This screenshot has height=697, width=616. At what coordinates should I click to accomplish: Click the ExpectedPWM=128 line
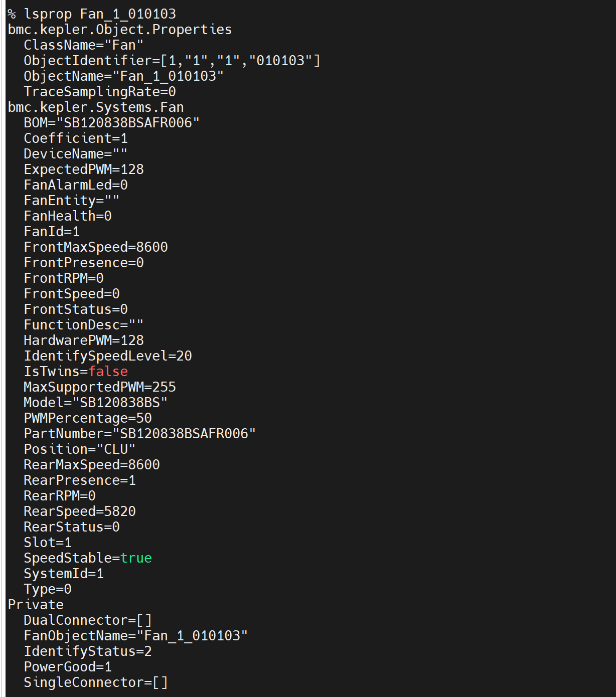(83, 169)
